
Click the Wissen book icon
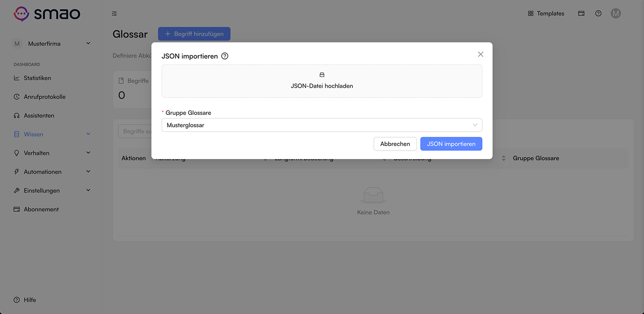[17, 135]
